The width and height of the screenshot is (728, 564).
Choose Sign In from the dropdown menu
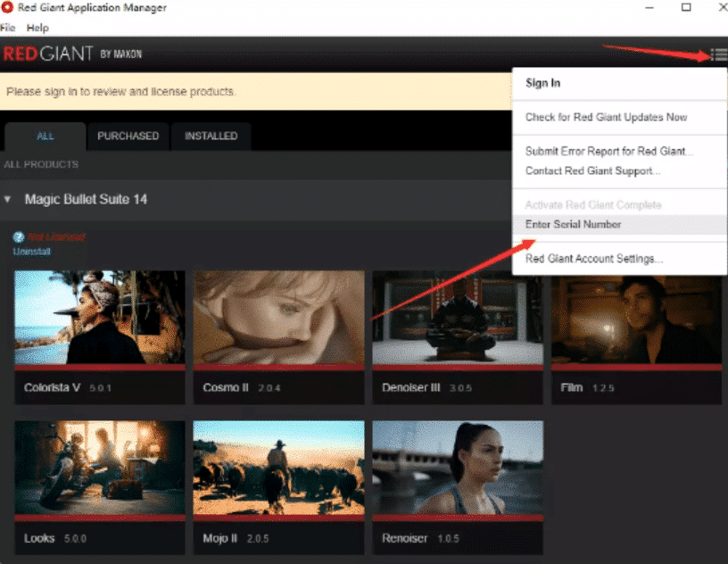pos(542,83)
